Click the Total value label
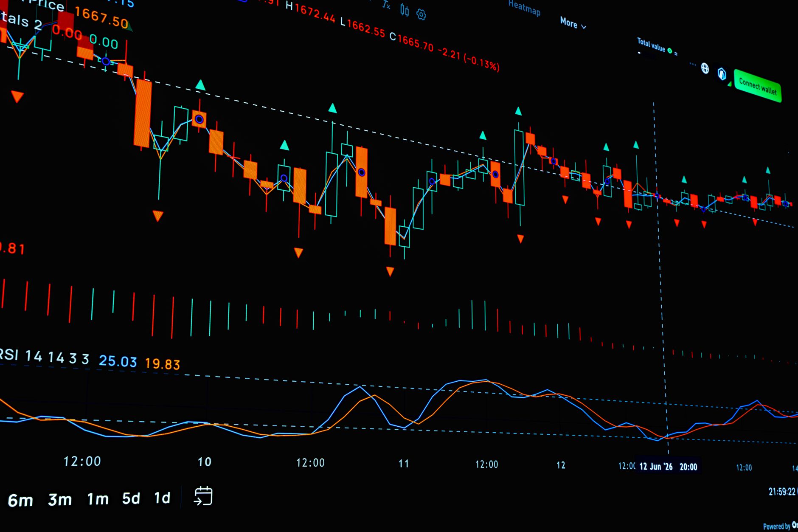The image size is (798, 532). point(651,45)
